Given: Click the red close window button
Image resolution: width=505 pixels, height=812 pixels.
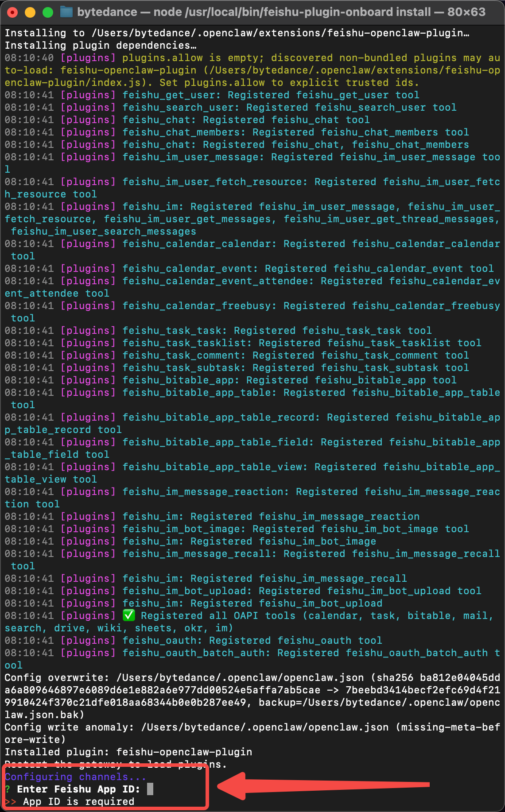Looking at the screenshot, I should point(12,12).
